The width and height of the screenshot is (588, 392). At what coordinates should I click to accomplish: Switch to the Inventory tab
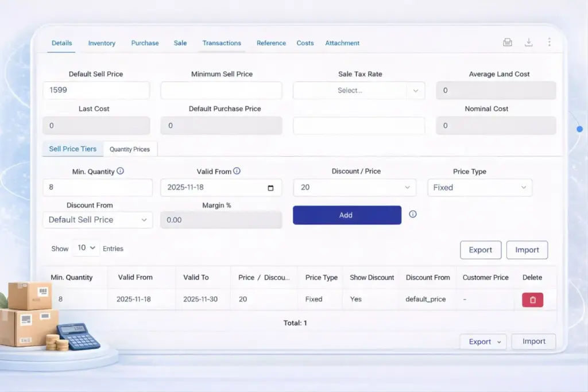(102, 43)
